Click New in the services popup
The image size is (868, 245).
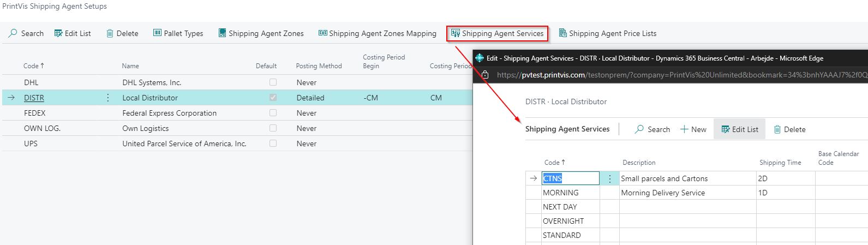point(693,129)
